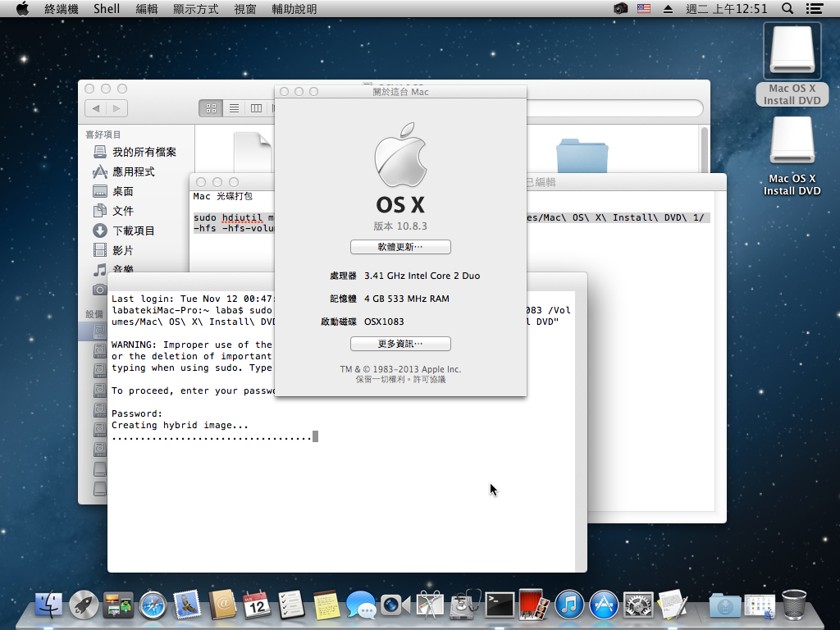Click the Finder search field

click(614, 108)
